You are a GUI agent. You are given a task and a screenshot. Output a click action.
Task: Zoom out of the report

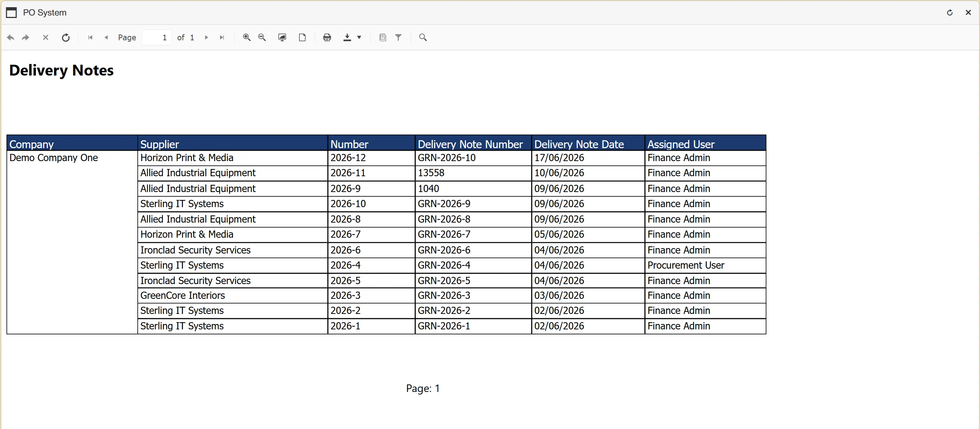point(262,37)
